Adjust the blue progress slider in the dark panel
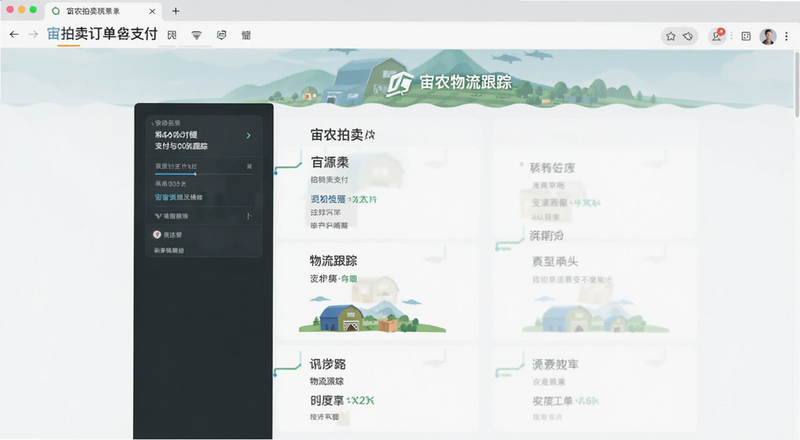Image resolution: width=800 pixels, height=440 pixels. 203,174
